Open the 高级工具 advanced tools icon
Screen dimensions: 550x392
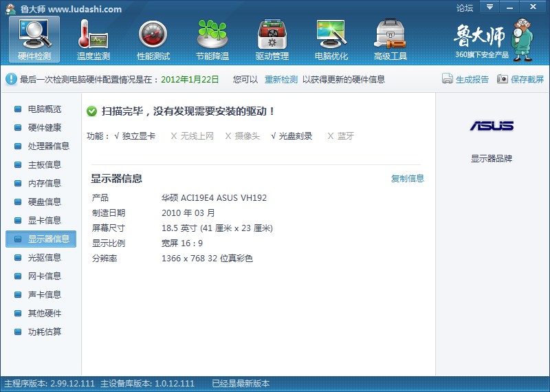tap(390, 39)
